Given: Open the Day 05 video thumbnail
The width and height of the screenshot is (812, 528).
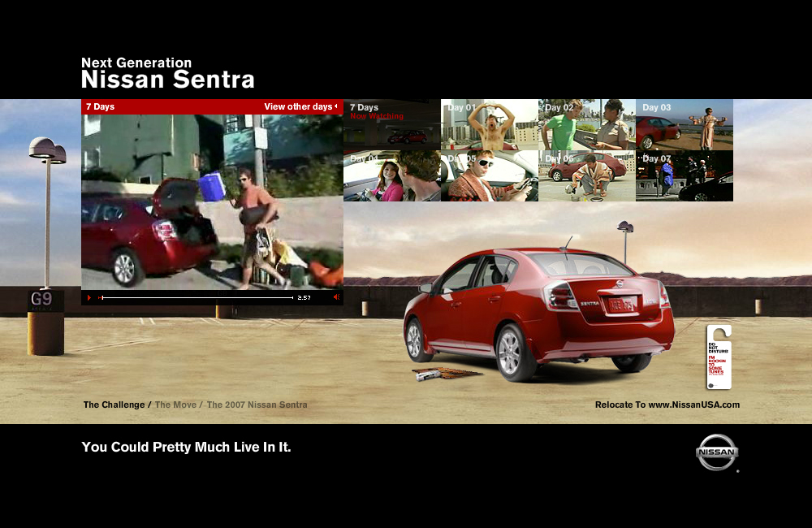Looking at the screenshot, I should (490, 175).
